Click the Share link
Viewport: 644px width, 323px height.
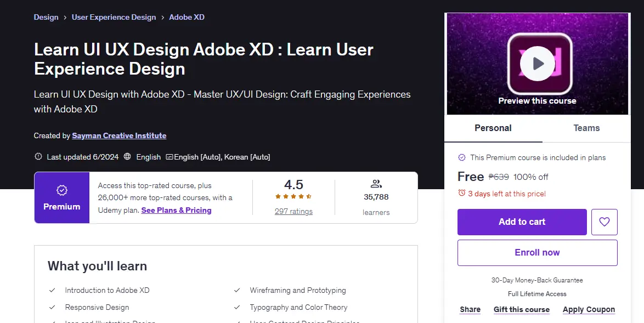coord(470,309)
